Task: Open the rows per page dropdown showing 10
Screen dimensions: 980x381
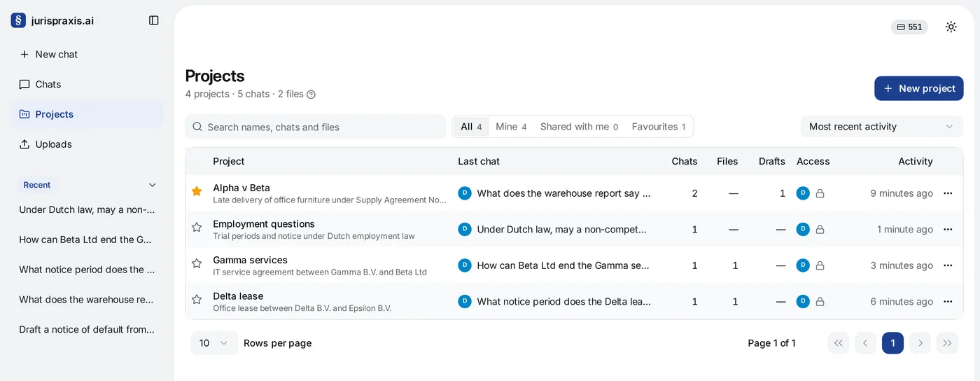Action: click(213, 343)
